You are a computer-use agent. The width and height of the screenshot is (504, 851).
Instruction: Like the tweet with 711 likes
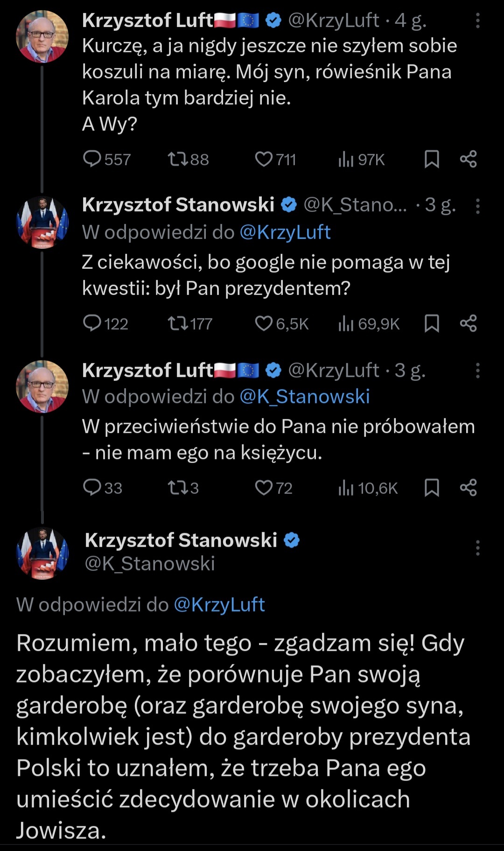(x=264, y=159)
